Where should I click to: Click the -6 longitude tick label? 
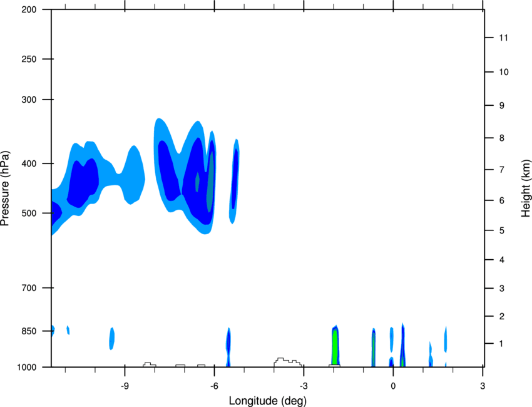214,386
